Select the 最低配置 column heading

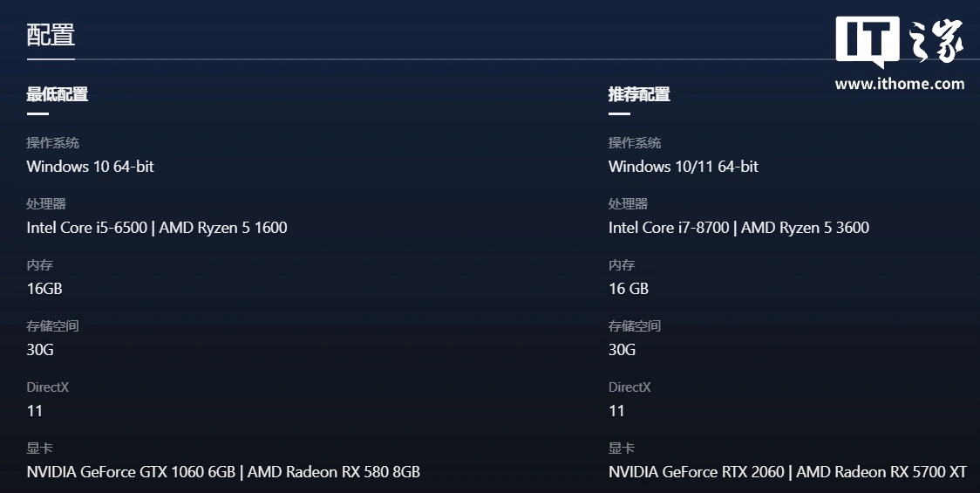point(57,94)
